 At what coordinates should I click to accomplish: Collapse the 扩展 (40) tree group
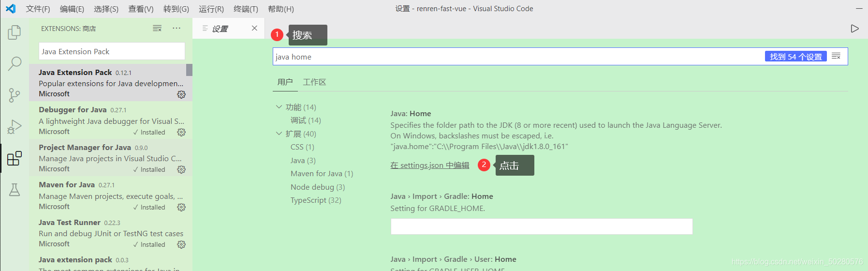[x=279, y=134]
